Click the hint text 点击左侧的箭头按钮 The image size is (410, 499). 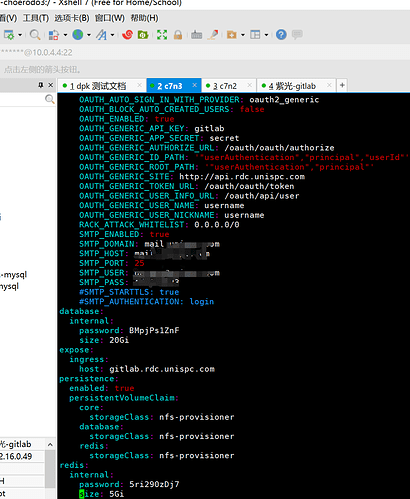pos(43,70)
